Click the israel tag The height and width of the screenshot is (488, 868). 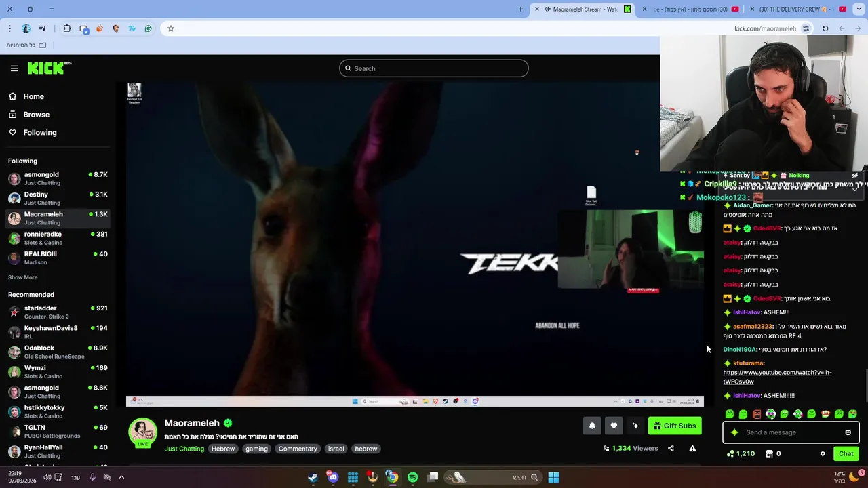tap(336, 449)
